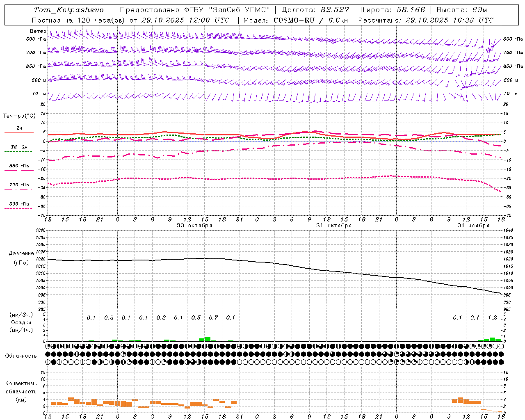Click the '850 гПа' temperature legend entry
The image size is (525, 420).
19,166
